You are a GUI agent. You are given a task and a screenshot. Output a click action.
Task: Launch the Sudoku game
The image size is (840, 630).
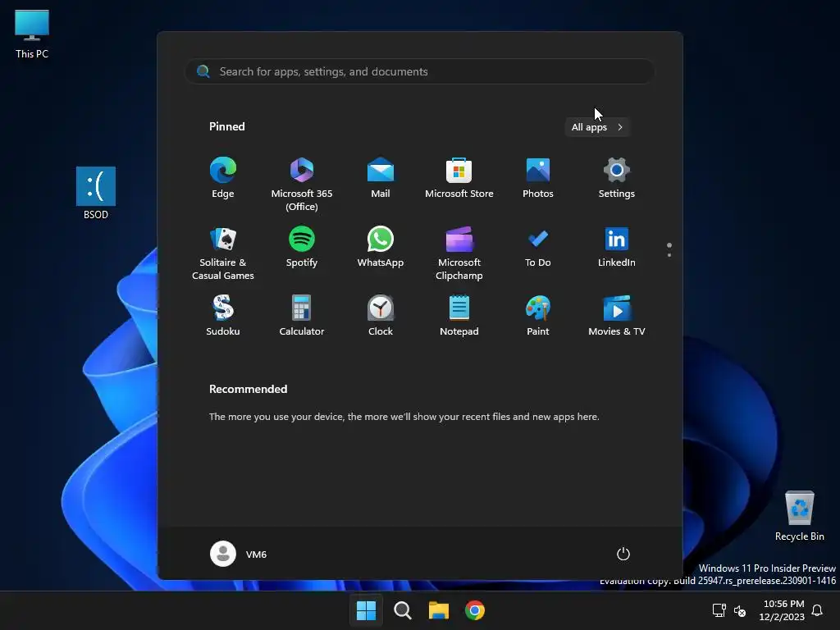pyautogui.click(x=223, y=316)
